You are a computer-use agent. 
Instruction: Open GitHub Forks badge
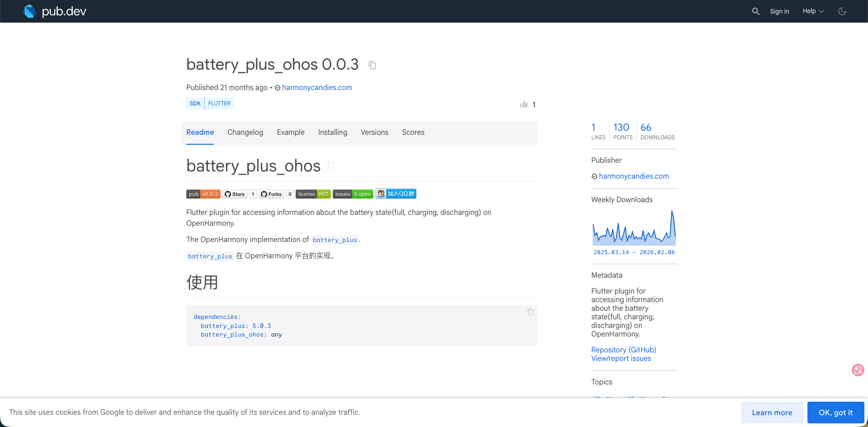click(x=276, y=194)
